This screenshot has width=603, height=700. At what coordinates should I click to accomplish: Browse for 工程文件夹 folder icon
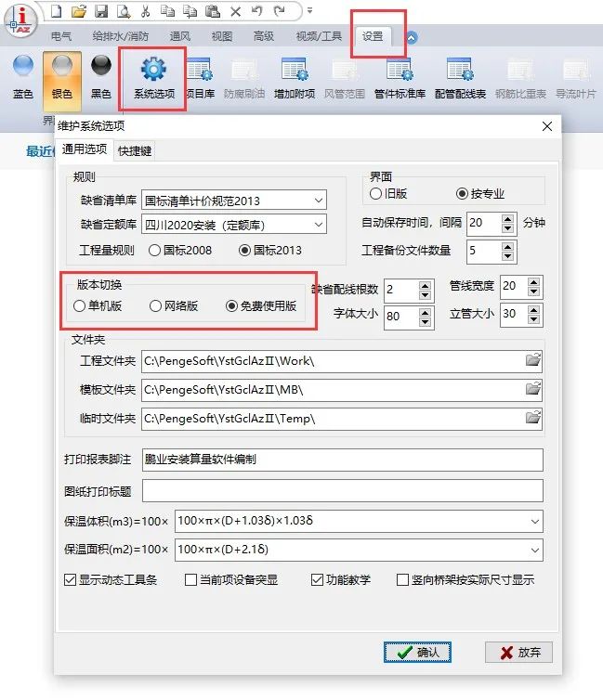point(533,360)
